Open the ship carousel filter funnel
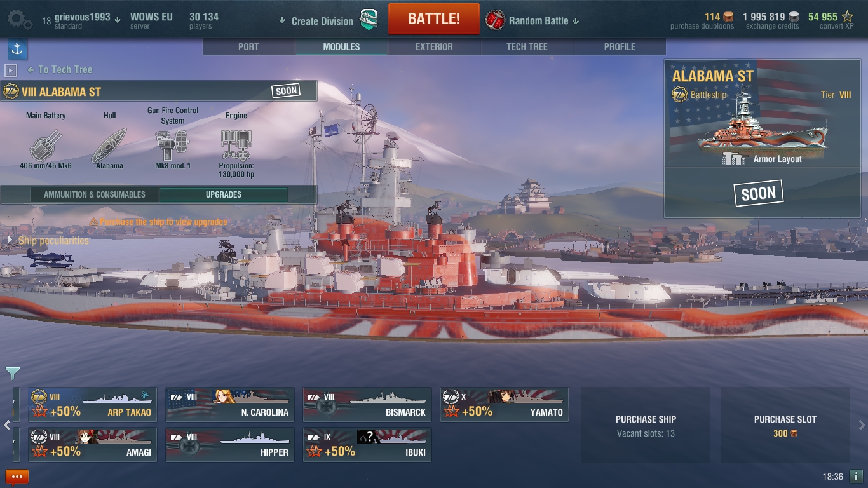Screen dimensions: 868x488 [13, 373]
